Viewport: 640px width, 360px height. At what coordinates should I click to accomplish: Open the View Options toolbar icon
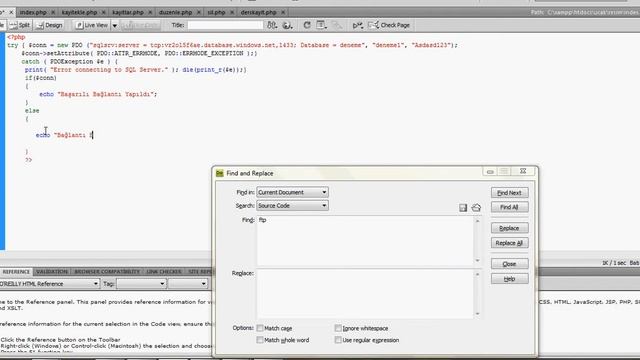point(322,25)
